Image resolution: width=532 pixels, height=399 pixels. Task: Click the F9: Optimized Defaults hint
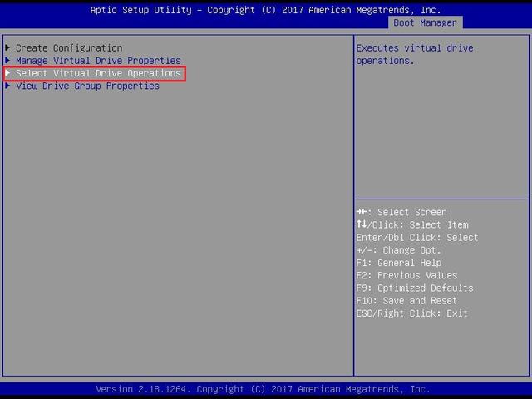pyautogui.click(x=414, y=288)
